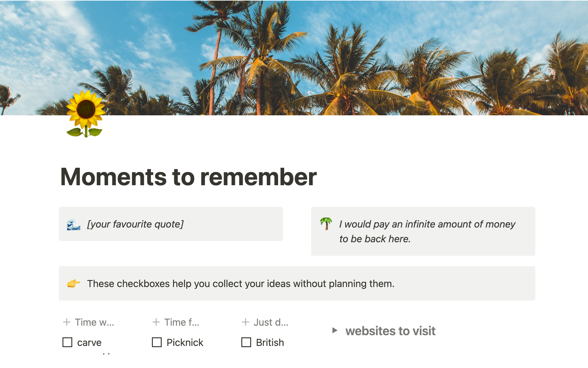Click the "British" to-do label text
The height and width of the screenshot is (368, 588).
coord(270,342)
